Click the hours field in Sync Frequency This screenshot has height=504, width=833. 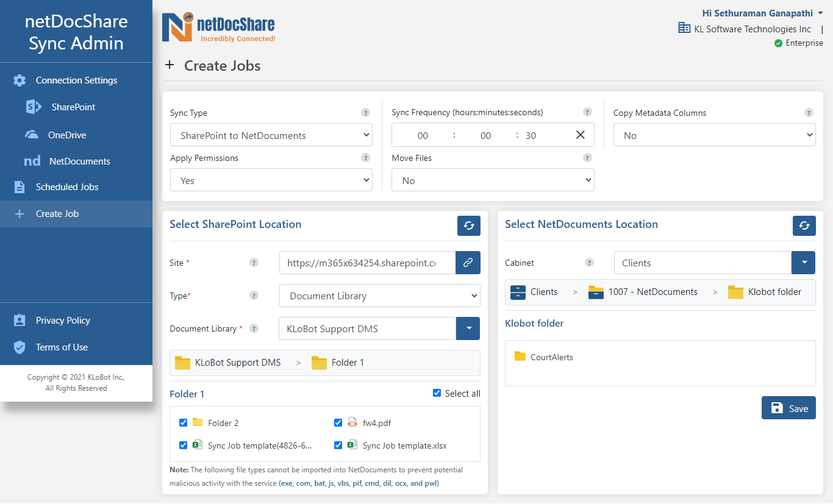point(423,135)
